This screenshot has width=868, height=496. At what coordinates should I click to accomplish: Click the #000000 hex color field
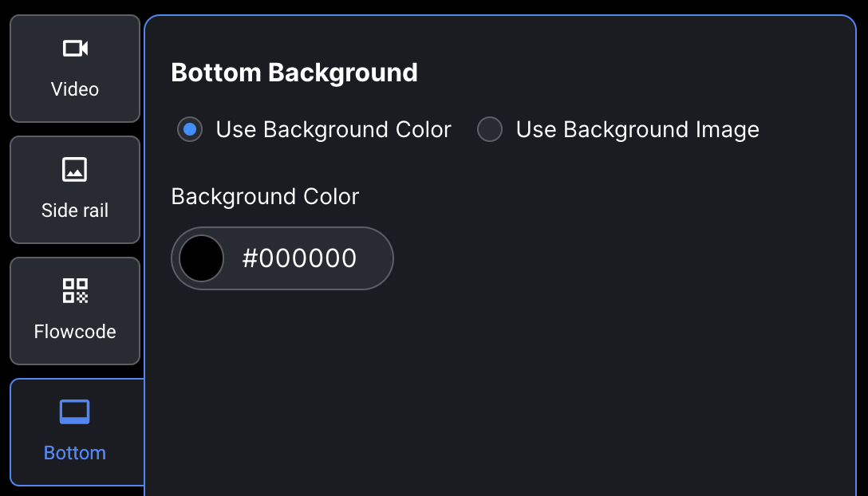(299, 258)
